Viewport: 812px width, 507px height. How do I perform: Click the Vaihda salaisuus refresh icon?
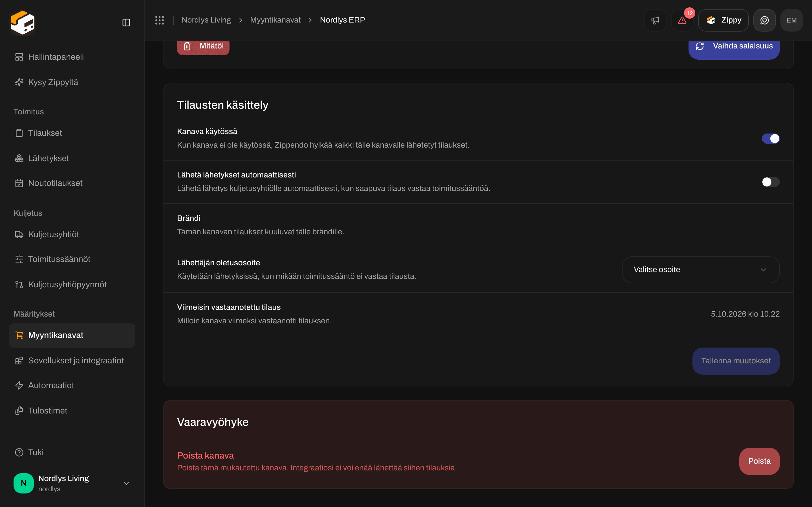click(700, 46)
